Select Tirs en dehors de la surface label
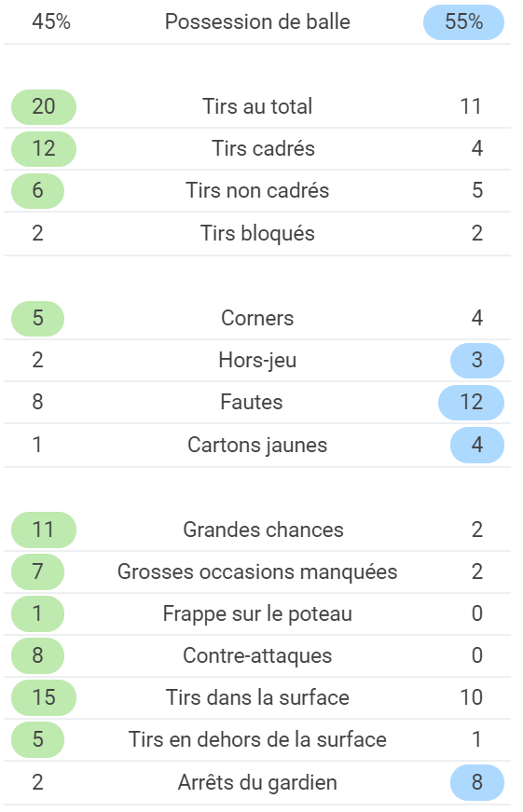This screenshot has height=812, width=523. pos(257,739)
